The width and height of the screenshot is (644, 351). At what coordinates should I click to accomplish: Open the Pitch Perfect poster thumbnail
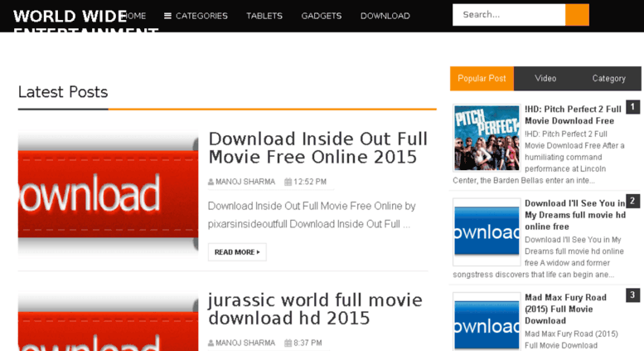487,138
